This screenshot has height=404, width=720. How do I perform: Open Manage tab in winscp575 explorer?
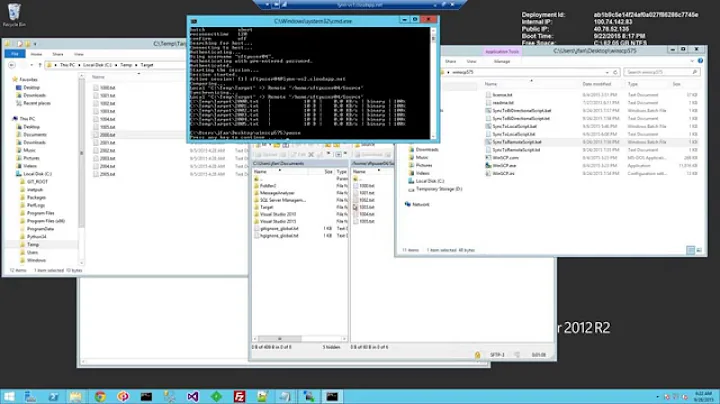(502, 62)
